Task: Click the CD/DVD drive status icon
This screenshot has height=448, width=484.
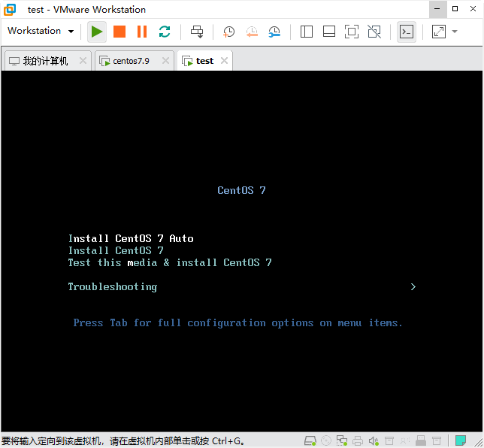Action: click(x=326, y=440)
